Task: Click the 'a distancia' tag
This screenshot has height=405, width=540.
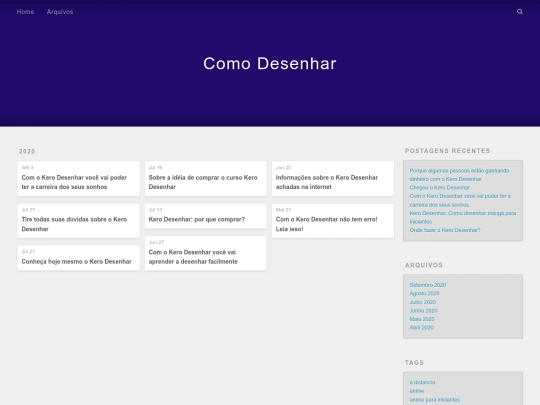Action: pyautogui.click(x=422, y=382)
